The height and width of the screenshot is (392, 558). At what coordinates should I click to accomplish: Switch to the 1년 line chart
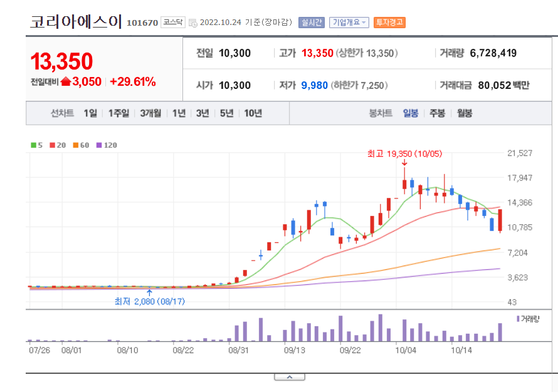pyautogui.click(x=179, y=113)
